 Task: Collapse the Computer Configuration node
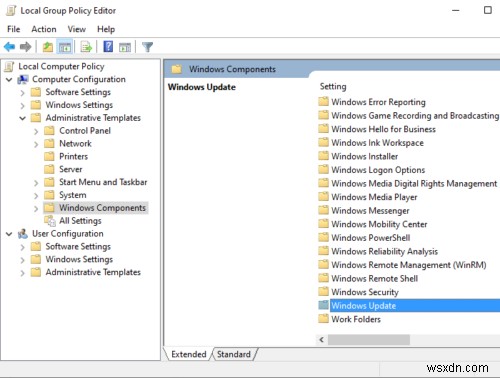(x=9, y=80)
